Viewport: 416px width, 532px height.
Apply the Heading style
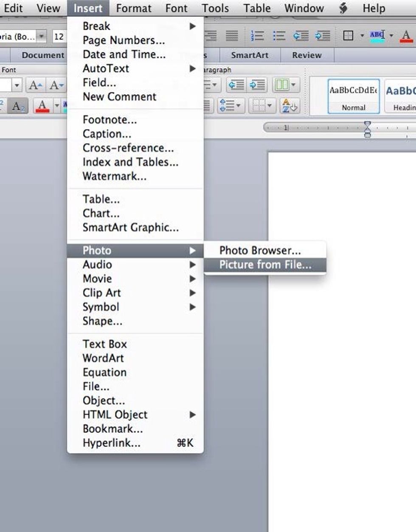(x=404, y=96)
